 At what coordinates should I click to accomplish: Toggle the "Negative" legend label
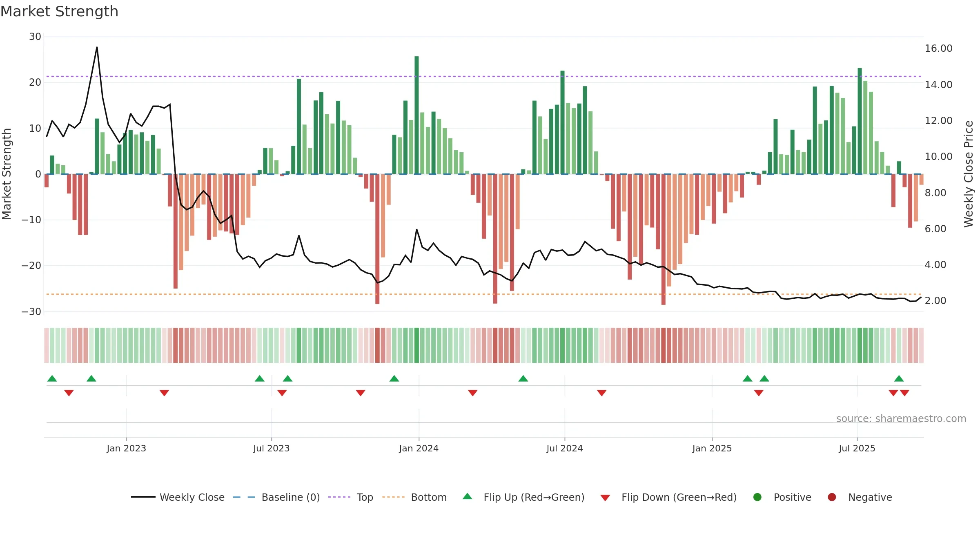(x=870, y=498)
